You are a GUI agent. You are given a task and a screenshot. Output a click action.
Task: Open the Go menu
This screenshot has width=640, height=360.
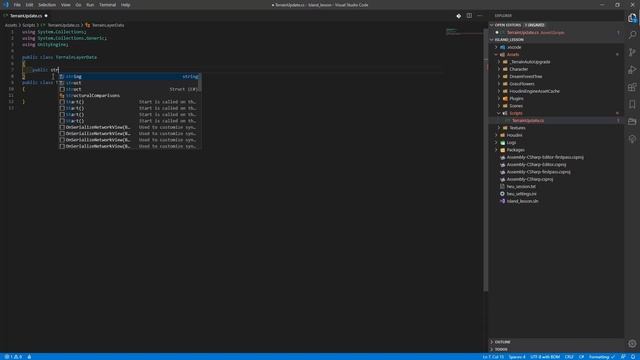coord(78,5)
